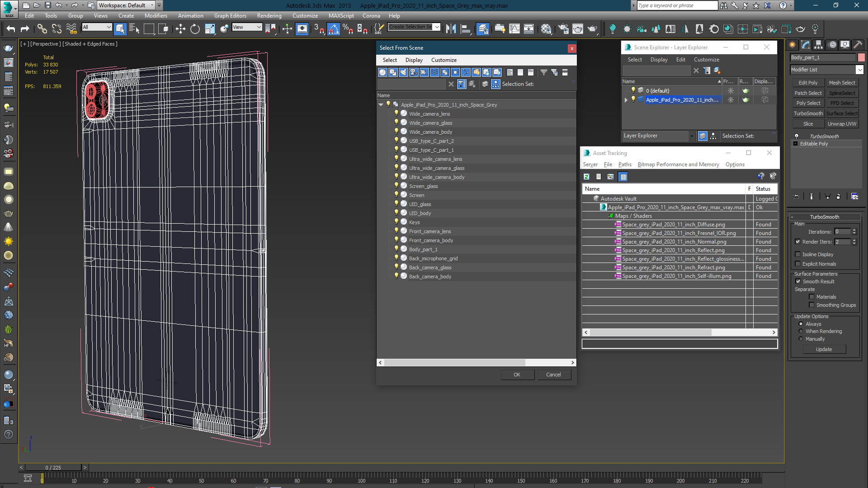Expand the Editable Poly stack entry
Viewport: 868px width, 488px height.
click(796, 144)
